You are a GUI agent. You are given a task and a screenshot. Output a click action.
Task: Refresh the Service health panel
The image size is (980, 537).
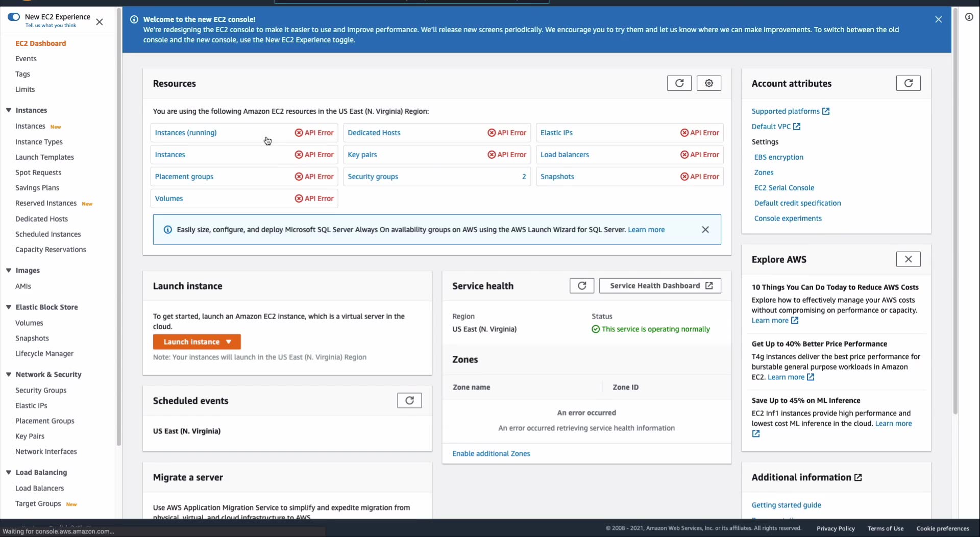(582, 286)
